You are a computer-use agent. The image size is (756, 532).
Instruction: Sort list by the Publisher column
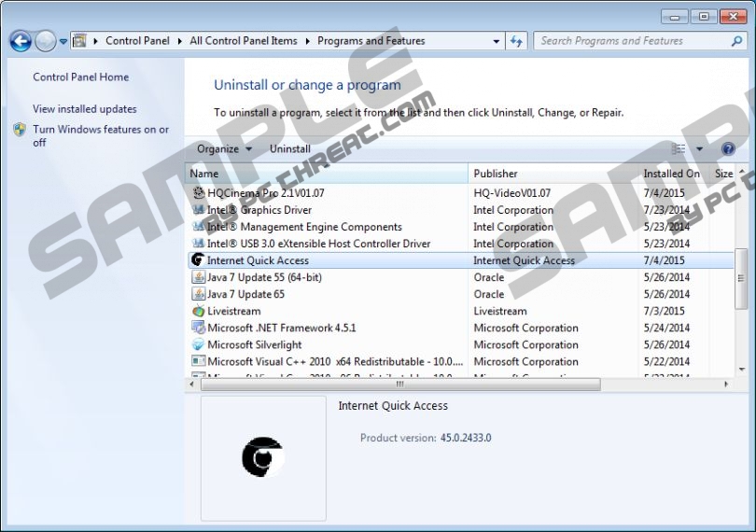(553, 174)
